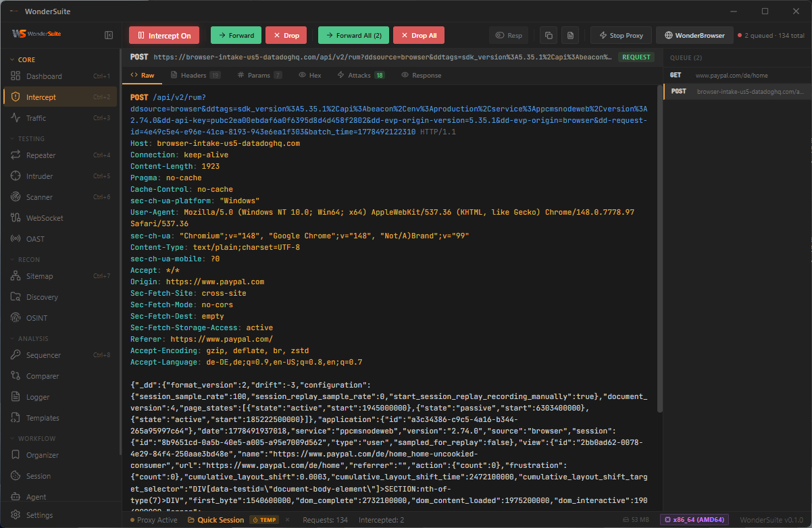Screen dimensions: 812x528
Task: Click the Proxy Active status indicator
Action: point(153,520)
